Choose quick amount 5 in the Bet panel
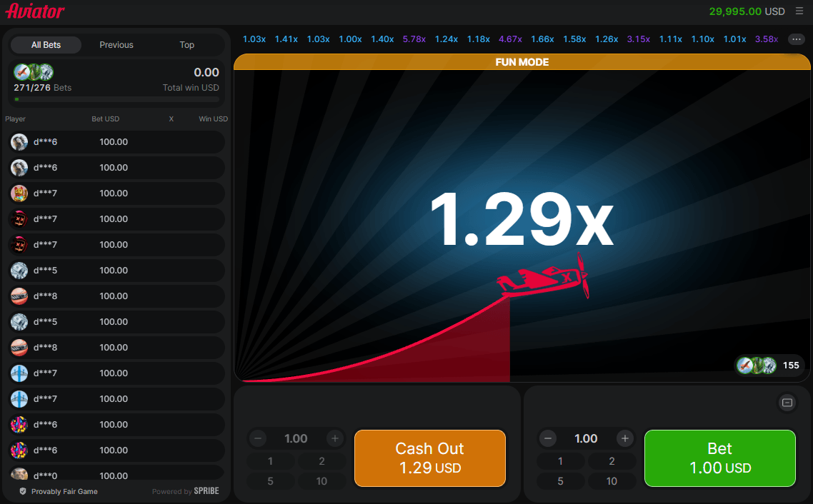This screenshot has width=813, height=504. pyautogui.click(x=561, y=481)
